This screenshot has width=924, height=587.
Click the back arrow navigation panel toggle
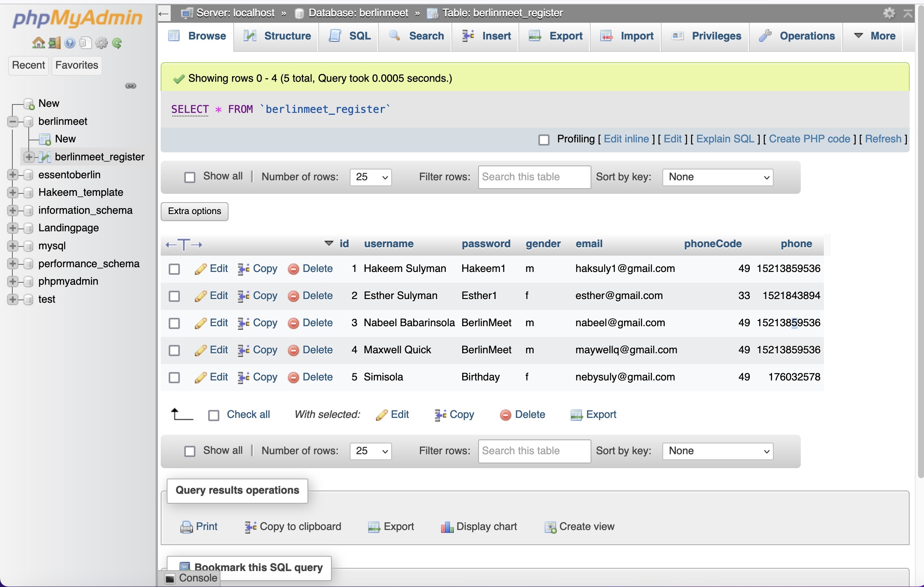pos(164,14)
